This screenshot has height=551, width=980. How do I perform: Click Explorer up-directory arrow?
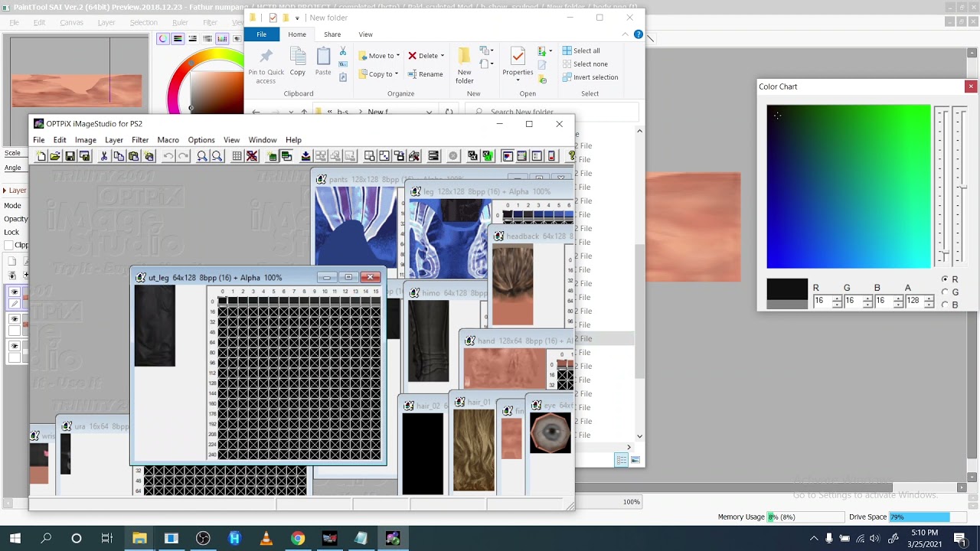304,112
